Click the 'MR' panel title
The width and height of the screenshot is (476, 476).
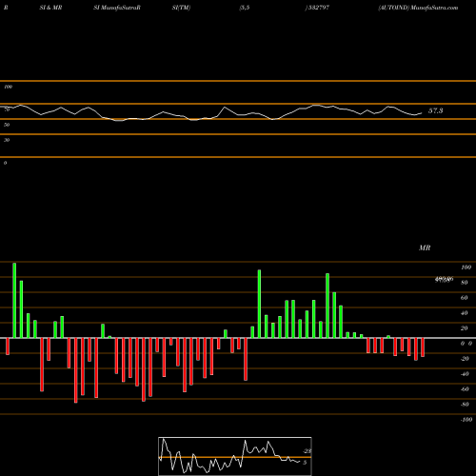(425, 248)
